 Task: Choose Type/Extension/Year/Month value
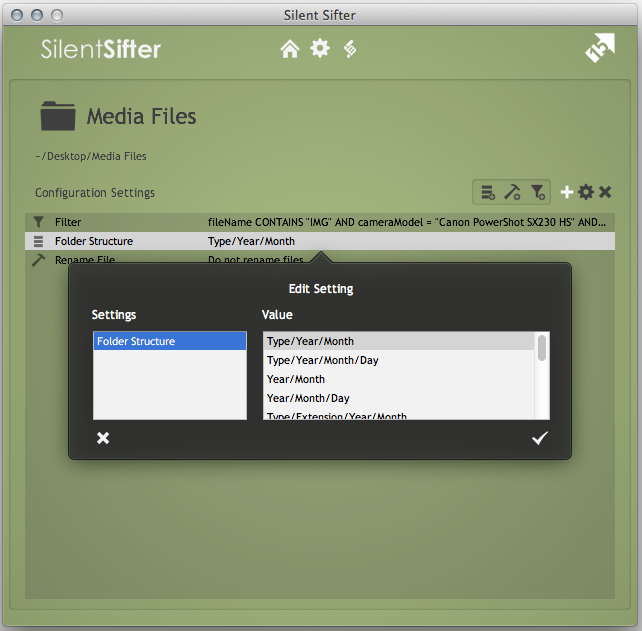pyautogui.click(x=398, y=415)
